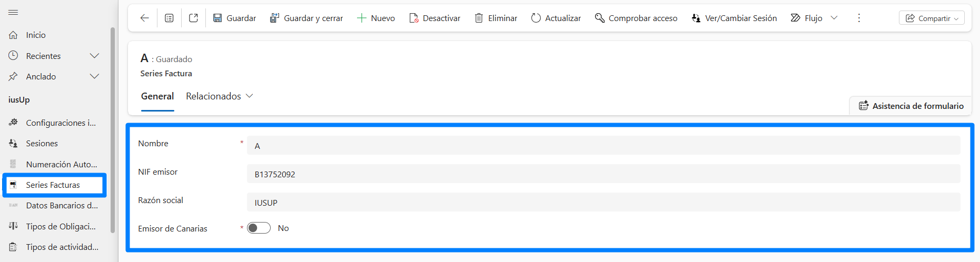Screen dimensions: 980x262
Task: Click Actualizar refresh icon
Action: pyautogui.click(x=536, y=18)
